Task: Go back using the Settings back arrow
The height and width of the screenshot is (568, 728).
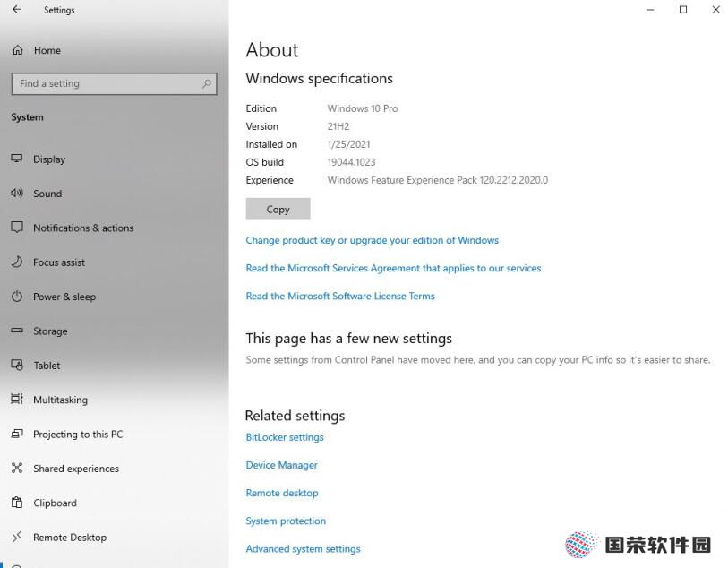Action: point(17,10)
